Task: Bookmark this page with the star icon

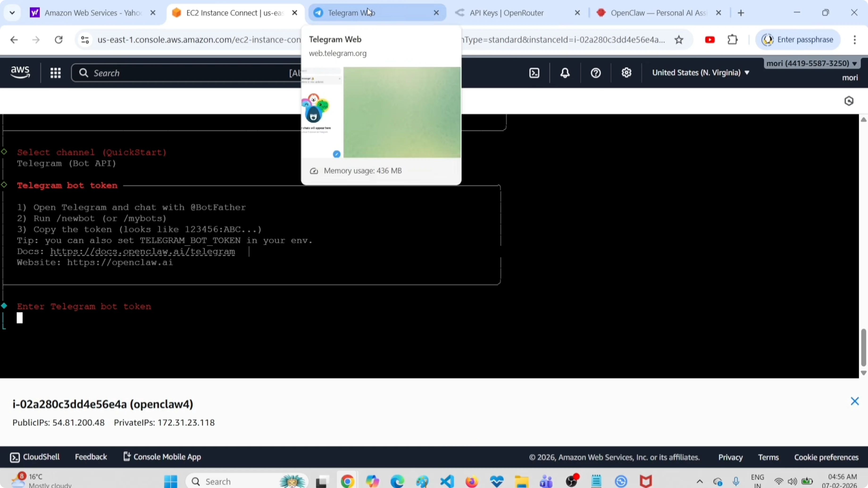Action: (x=679, y=40)
